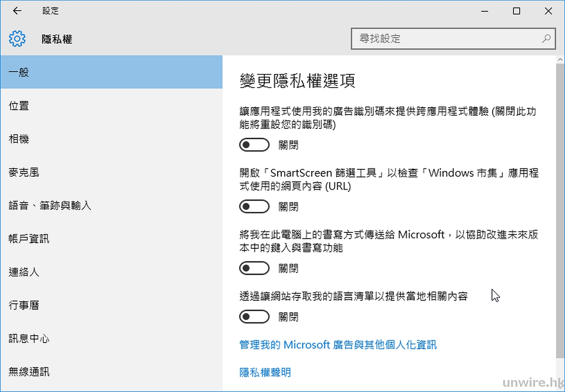Go to 麥克風 settings
The width and height of the screenshot is (565, 392).
tap(24, 172)
